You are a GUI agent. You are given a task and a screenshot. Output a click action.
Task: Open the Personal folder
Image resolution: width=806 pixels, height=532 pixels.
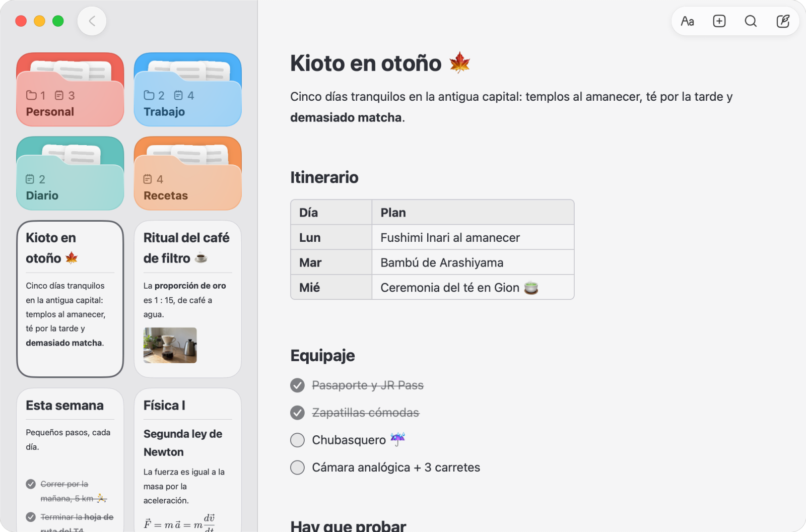tap(70, 89)
